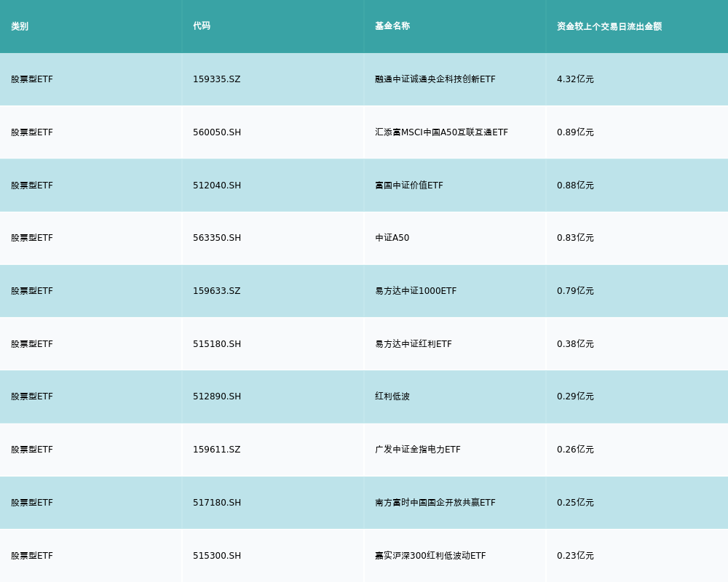
Task: Select code 512890.SH
Action: 217,396
